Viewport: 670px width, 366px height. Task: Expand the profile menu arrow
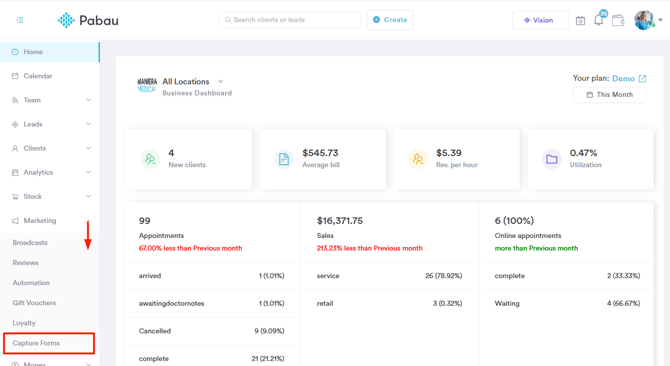point(661,20)
